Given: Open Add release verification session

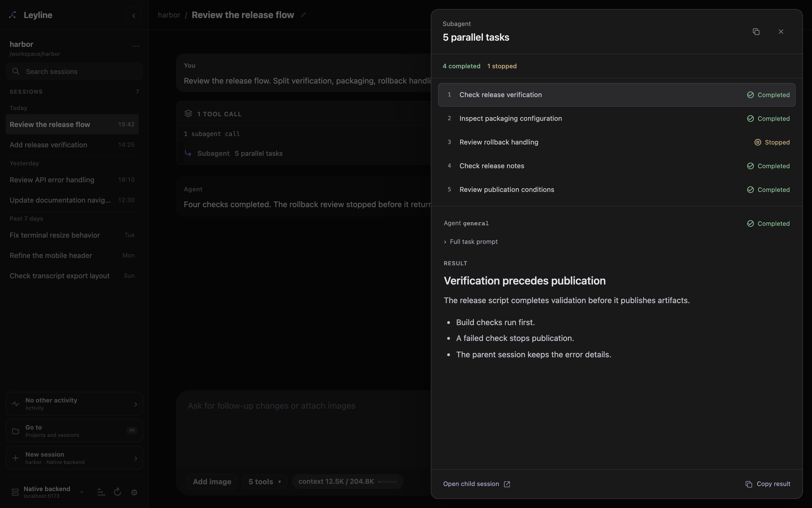Looking at the screenshot, I should pyautogui.click(x=72, y=145).
